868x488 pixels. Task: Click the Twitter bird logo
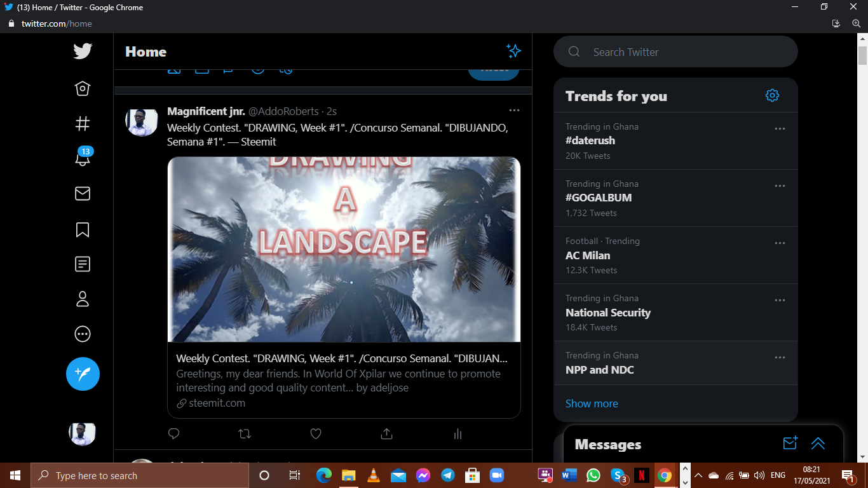point(83,51)
